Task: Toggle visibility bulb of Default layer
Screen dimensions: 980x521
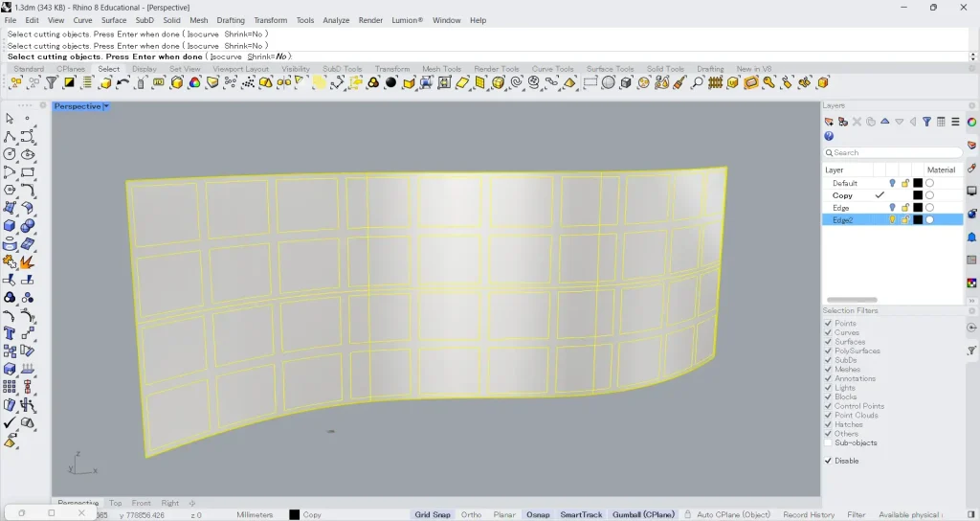Action: click(x=892, y=183)
